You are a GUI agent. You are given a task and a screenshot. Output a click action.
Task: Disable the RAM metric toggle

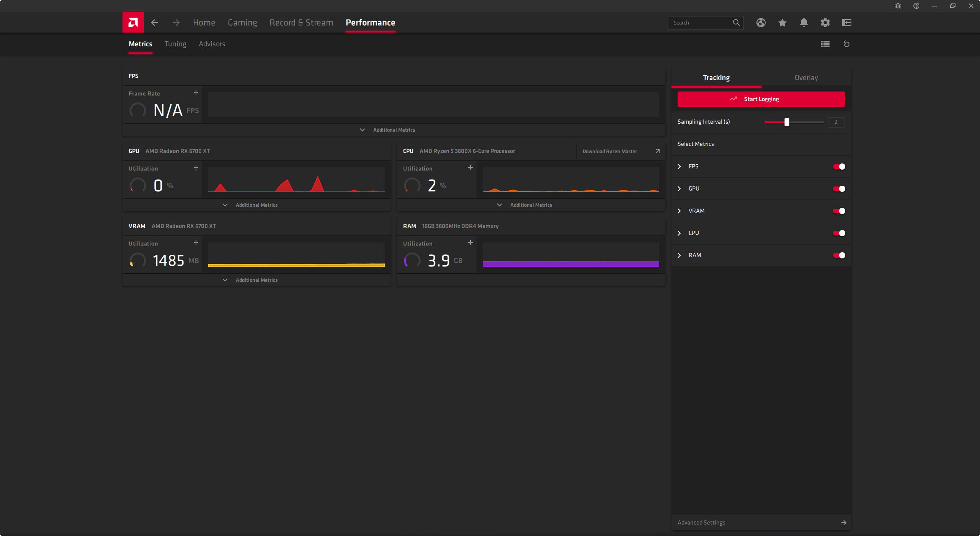pos(839,255)
